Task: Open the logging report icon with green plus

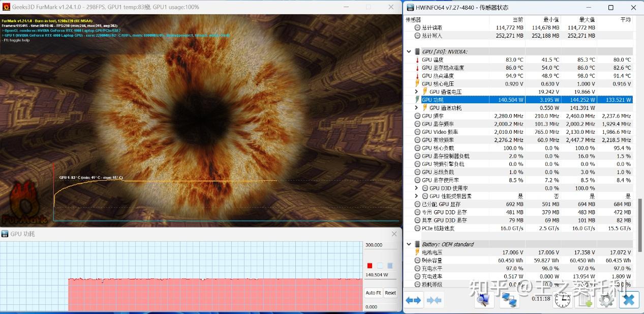Action: [x=584, y=300]
